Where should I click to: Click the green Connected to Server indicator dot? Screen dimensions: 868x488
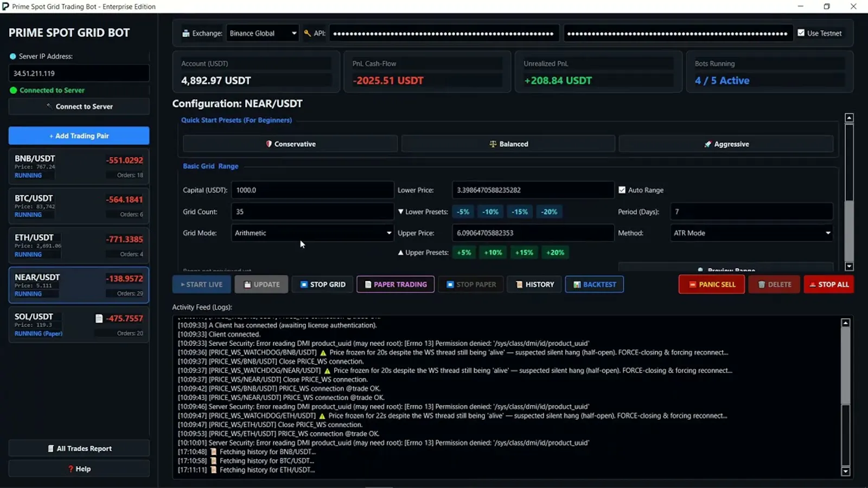14,90
